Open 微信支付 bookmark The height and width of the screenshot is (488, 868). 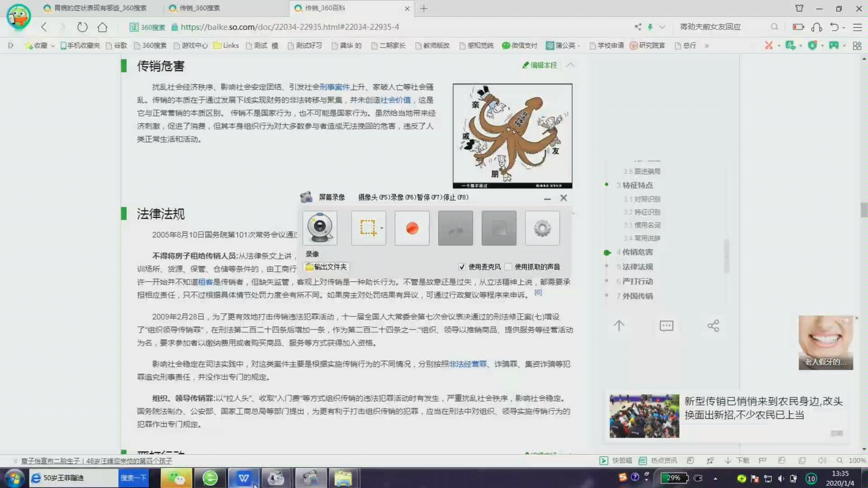[x=520, y=45]
